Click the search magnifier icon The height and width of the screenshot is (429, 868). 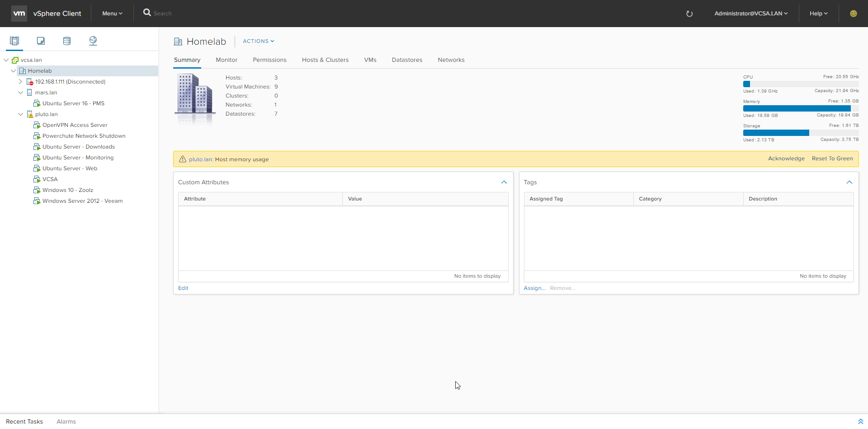[147, 13]
